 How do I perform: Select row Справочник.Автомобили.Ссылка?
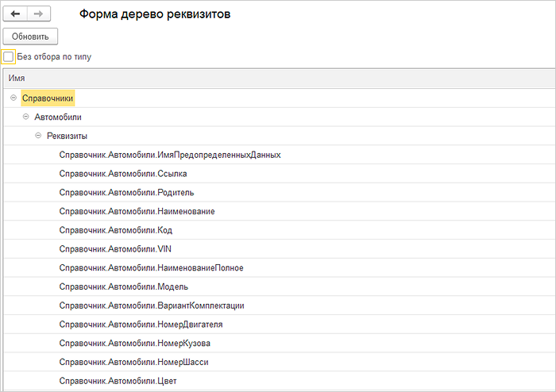[x=279, y=174]
